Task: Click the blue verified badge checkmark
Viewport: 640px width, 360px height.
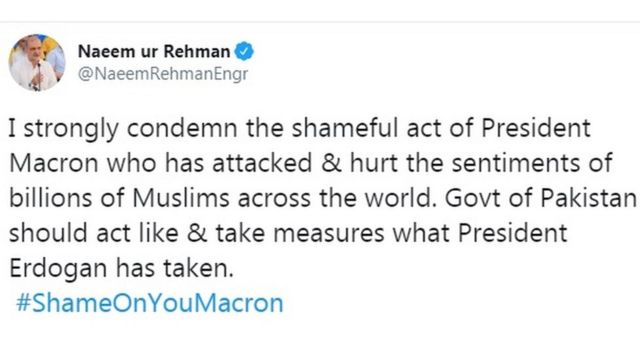Action: (244, 51)
